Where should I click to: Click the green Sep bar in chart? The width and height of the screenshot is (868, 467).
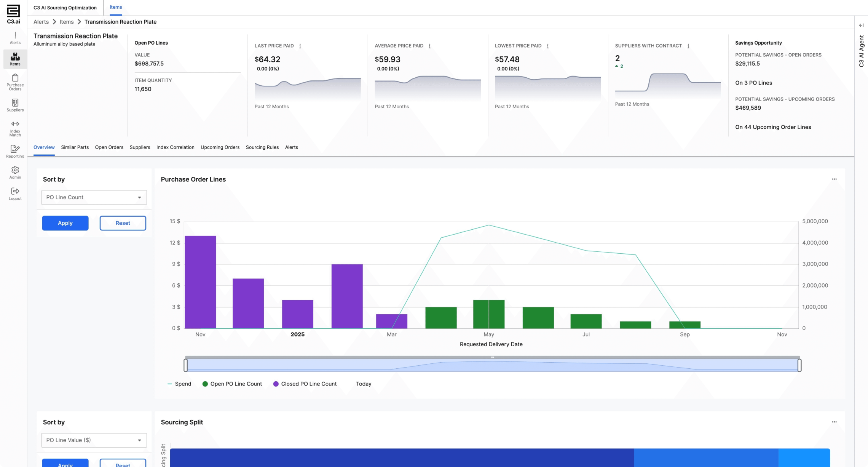click(685, 325)
